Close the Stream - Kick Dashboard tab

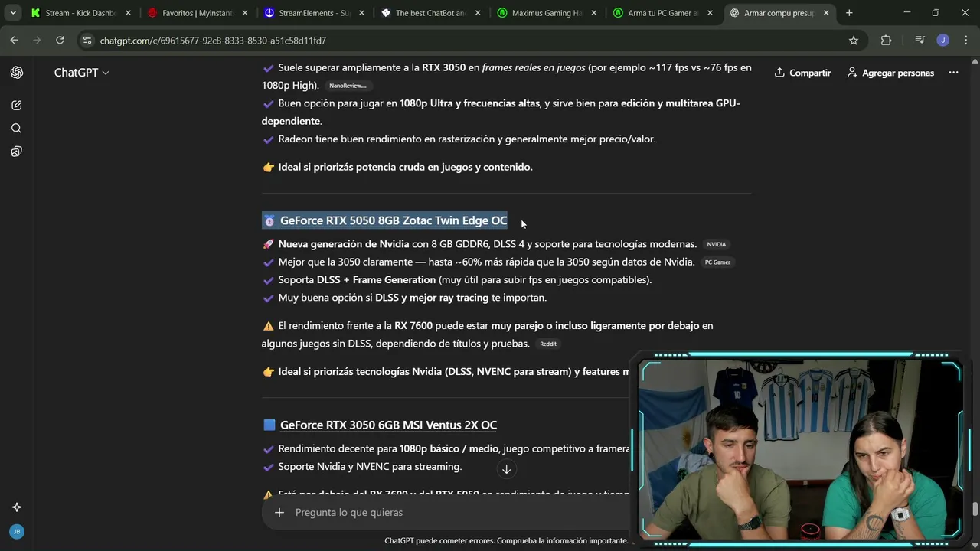coord(128,13)
